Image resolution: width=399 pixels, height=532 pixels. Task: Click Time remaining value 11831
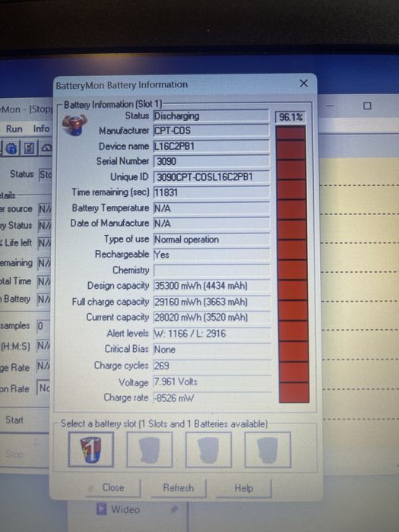tap(211, 192)
